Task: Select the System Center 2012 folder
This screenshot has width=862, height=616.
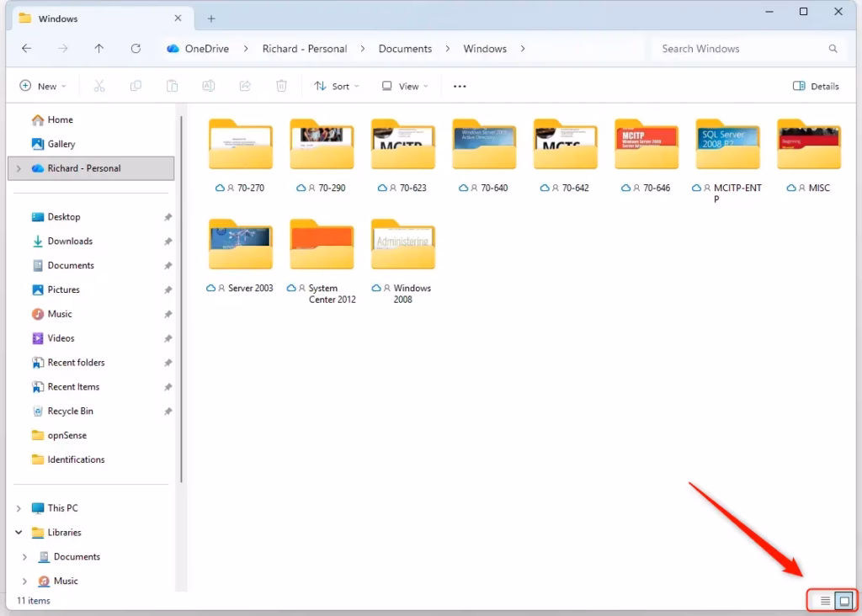Action: (x=322, y=261)
